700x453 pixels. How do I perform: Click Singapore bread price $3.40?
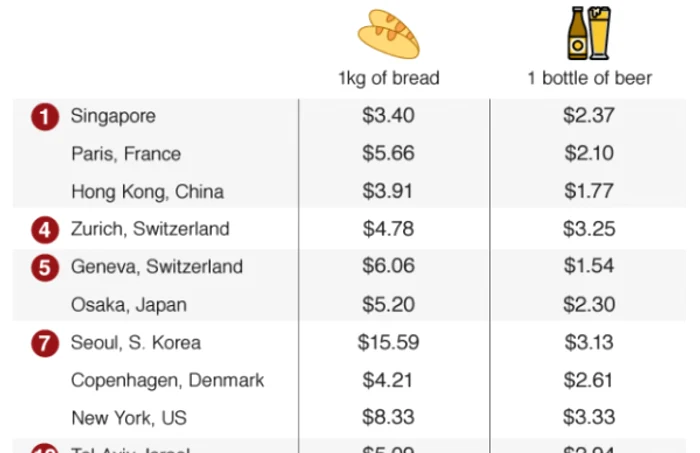(388, 116)
